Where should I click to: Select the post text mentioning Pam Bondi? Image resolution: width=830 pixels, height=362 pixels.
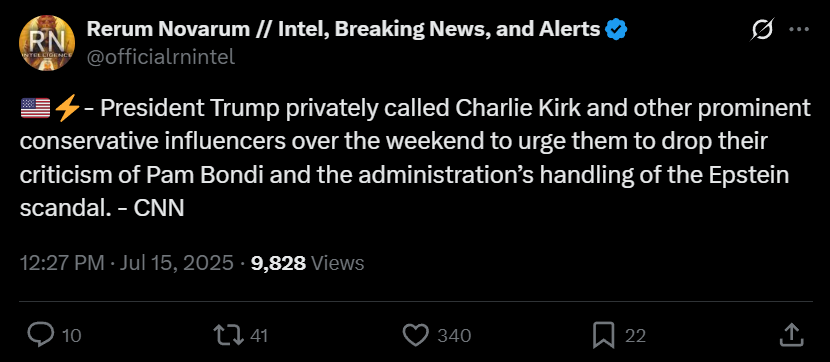pyautogui.click(x=416, y=158)
